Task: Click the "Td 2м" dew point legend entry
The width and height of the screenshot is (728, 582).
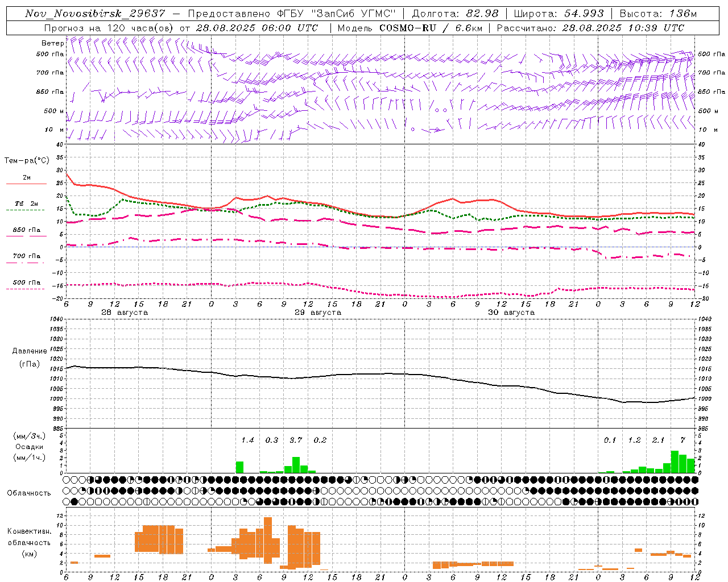Action: (x=26, y=203)
